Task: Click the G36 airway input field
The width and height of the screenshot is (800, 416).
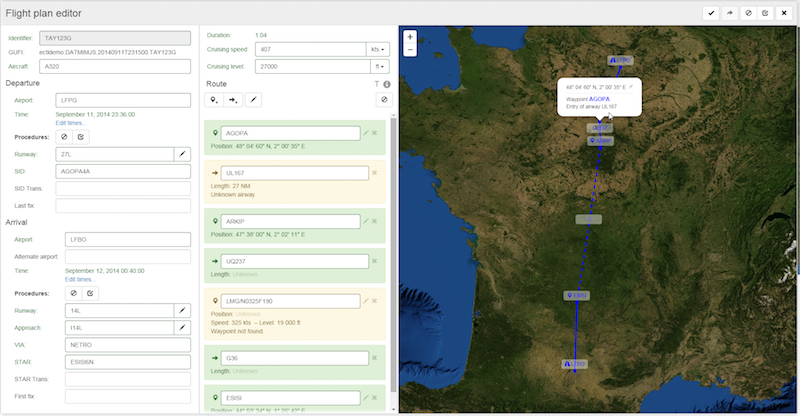Action: click(294, 358)
